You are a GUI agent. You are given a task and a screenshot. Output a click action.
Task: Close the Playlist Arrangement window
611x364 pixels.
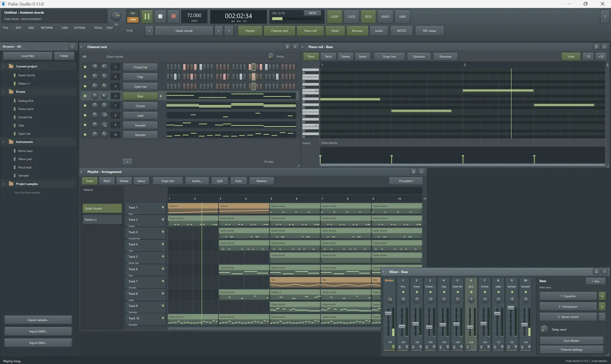pos(421,172)
